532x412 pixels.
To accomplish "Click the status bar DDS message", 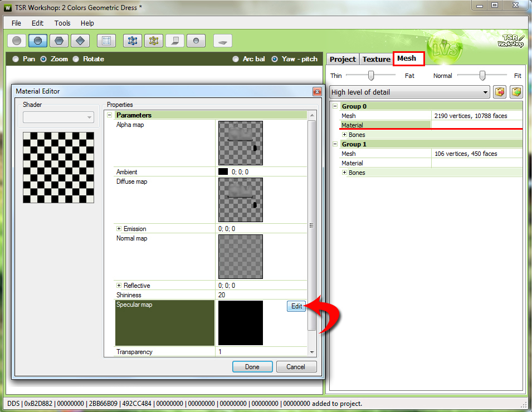I will pyautogui.click(x=184, y=404).
